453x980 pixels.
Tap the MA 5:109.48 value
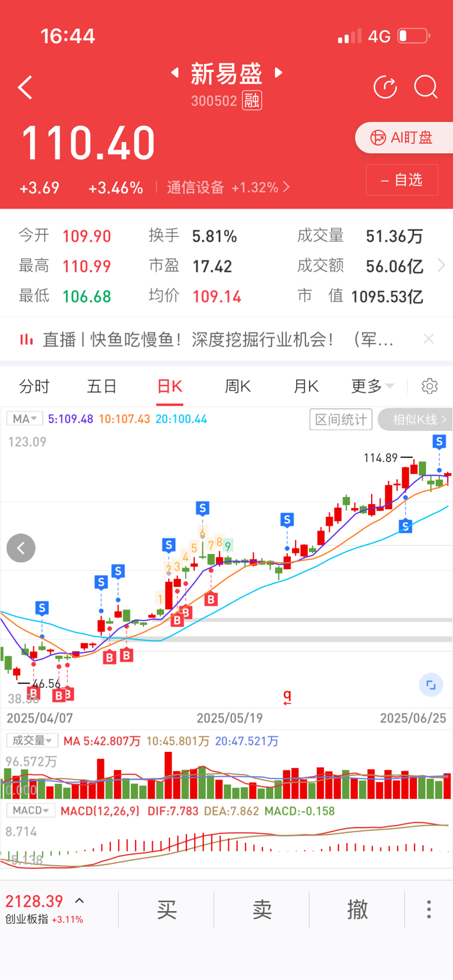tap(71, 419)
